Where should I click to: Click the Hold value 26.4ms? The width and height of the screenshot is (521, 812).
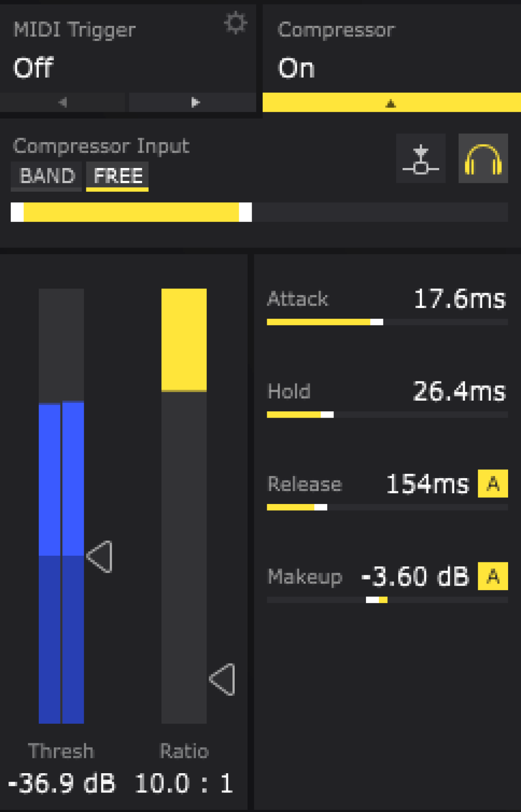tap(460, 391)
